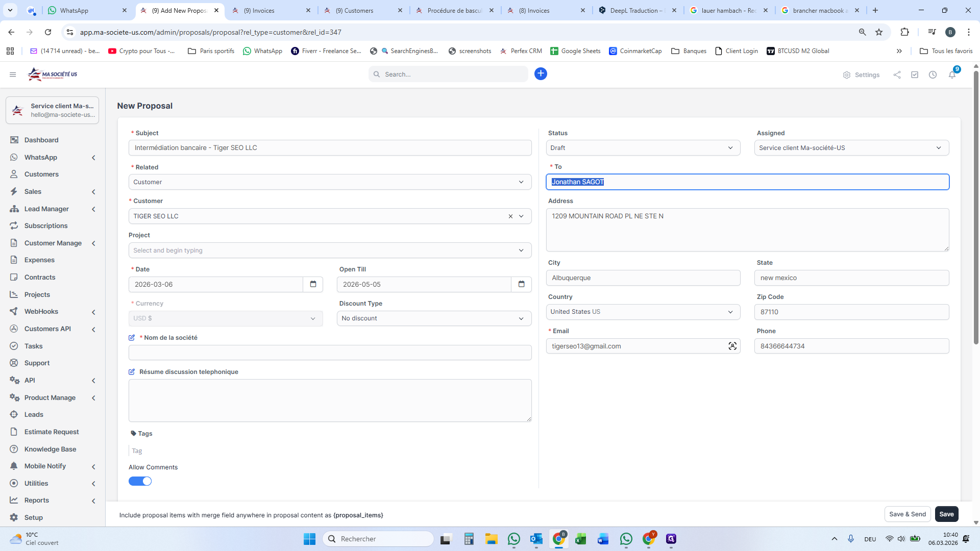980x551 pixels.
Task: Open calendar picker for Open Till field
Action: tap(521, 284)
